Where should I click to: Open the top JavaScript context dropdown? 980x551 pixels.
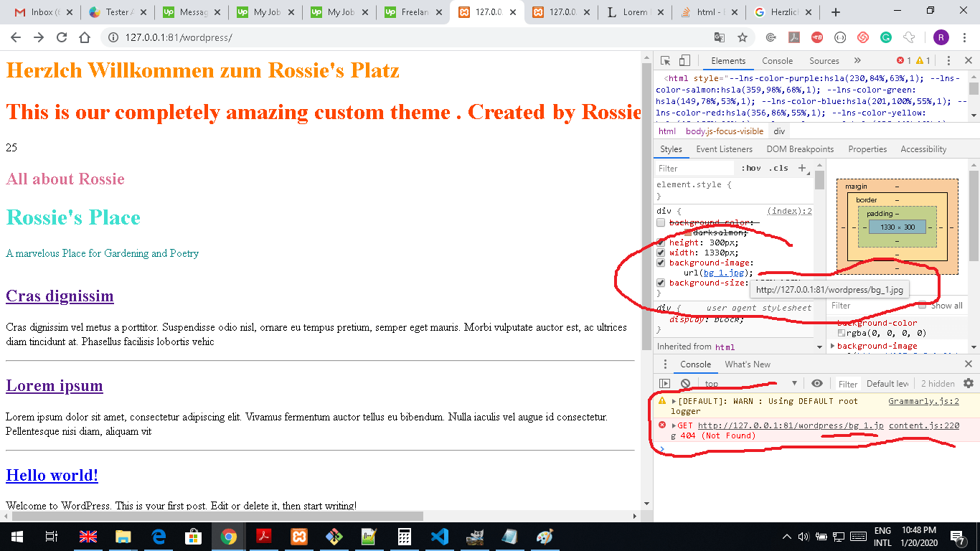point(750,384)
